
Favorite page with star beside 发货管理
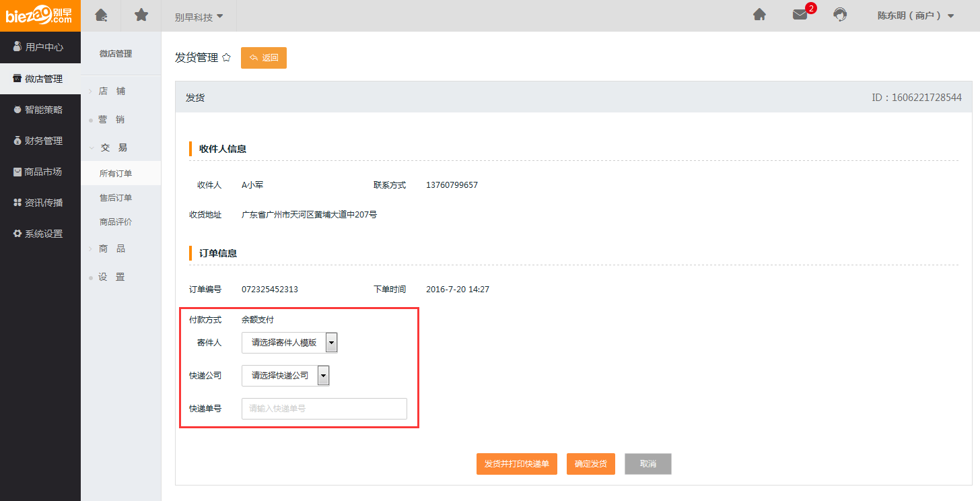click(x=226, y=58)
